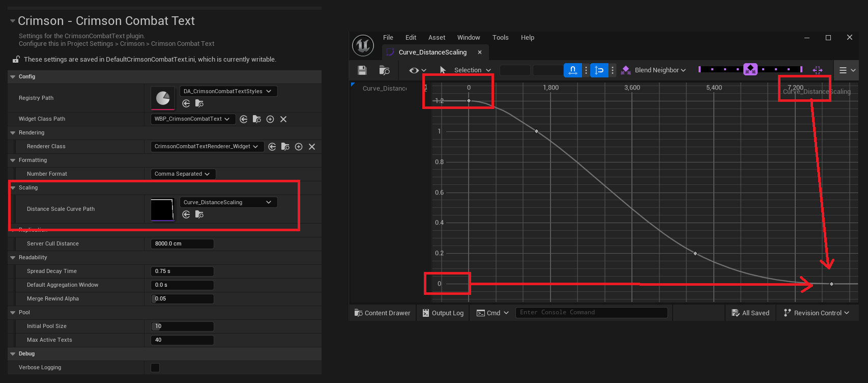
Task: Use selected asset for Renderer Class
Action: pos(272,147)
